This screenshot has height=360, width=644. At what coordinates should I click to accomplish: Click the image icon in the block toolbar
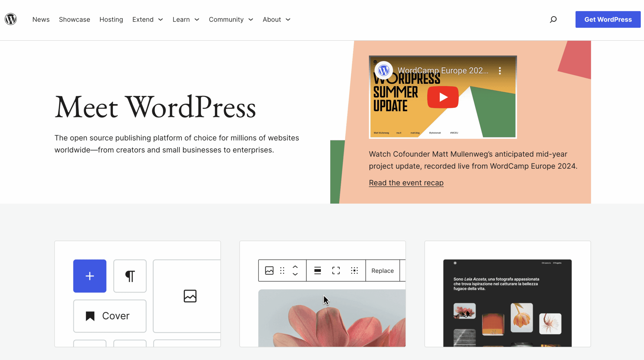click(x=269, y=270)
